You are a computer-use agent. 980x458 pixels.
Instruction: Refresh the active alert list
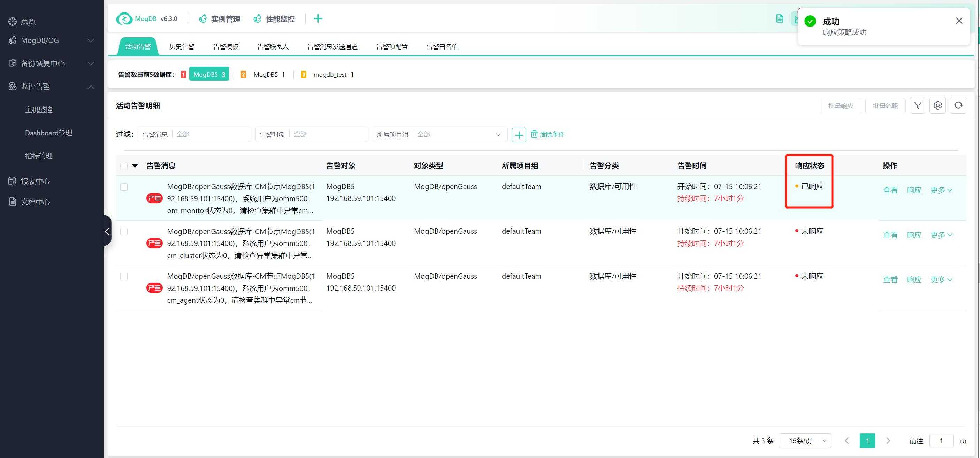958,105
